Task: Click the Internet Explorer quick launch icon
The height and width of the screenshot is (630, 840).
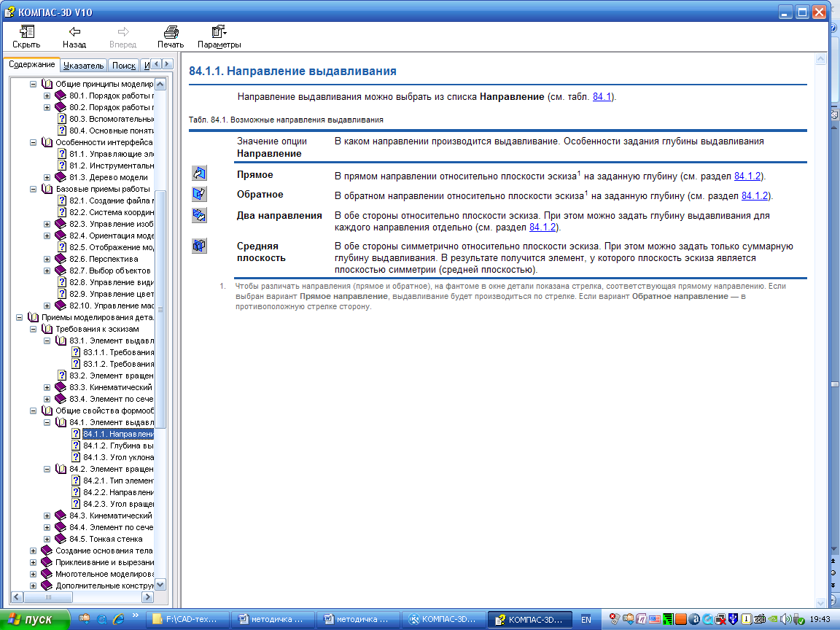Action: tap(118, 619)
